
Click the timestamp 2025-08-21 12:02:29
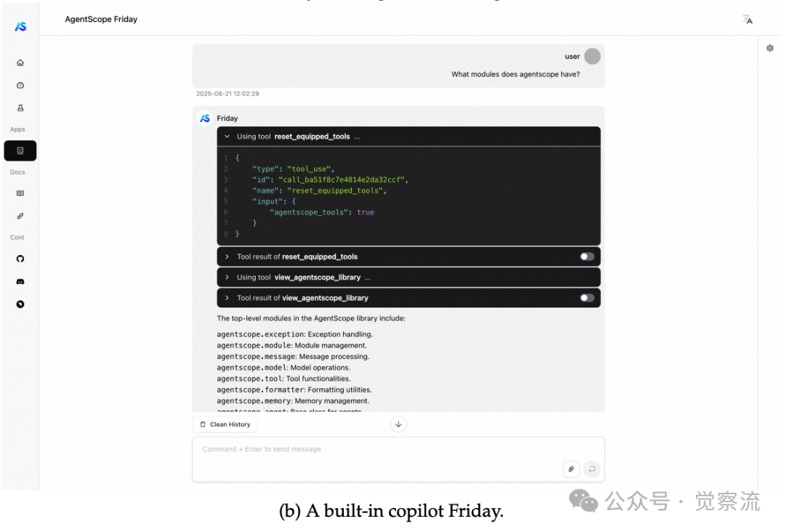coord(228,94)
